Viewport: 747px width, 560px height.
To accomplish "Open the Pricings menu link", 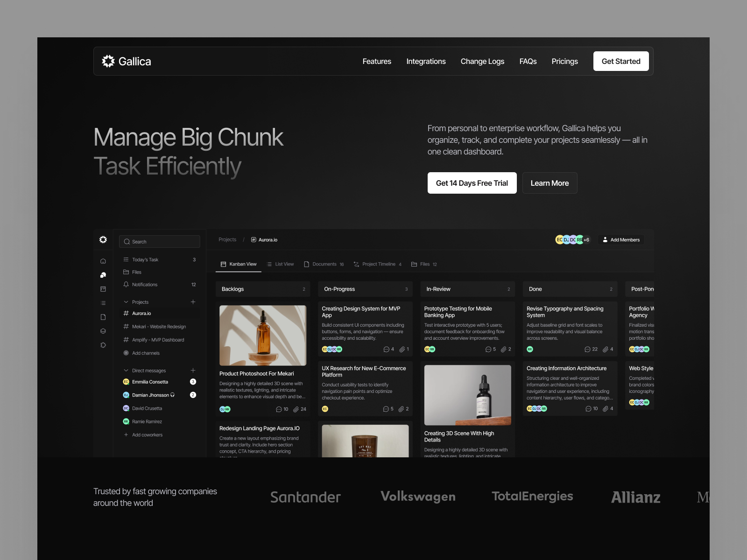I will 565,61.
